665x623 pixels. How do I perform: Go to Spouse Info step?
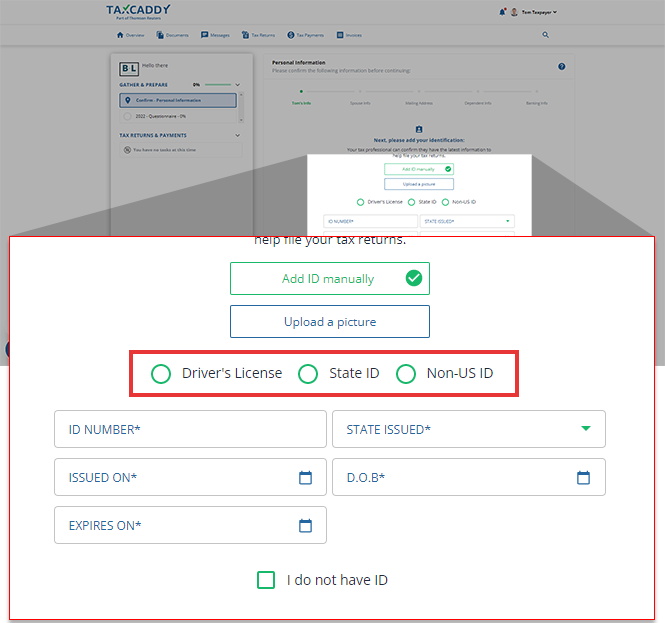coord(360,103)
